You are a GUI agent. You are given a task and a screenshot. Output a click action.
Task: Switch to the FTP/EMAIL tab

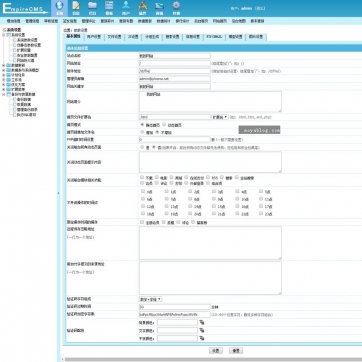pos(214,37)
